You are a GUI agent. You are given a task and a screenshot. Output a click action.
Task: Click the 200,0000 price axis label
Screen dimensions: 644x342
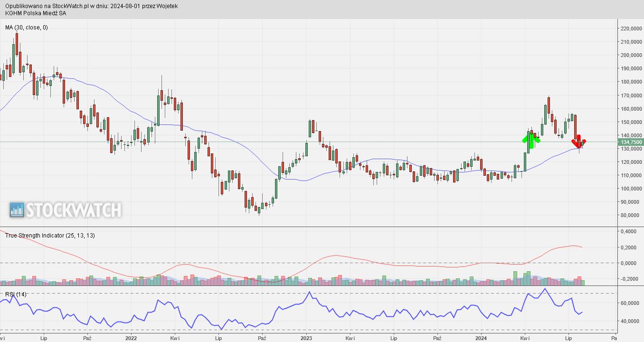click(632, 55)
